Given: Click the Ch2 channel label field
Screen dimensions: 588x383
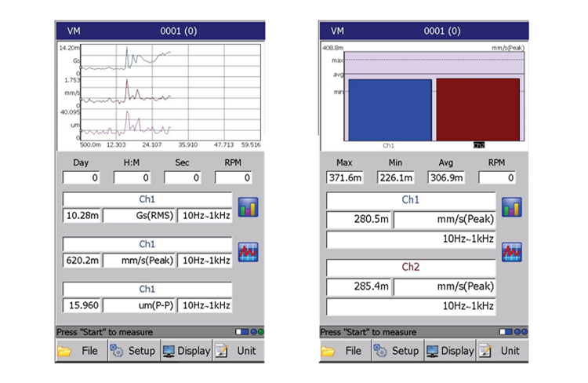Looking at the screenshot, I should 410,267.
